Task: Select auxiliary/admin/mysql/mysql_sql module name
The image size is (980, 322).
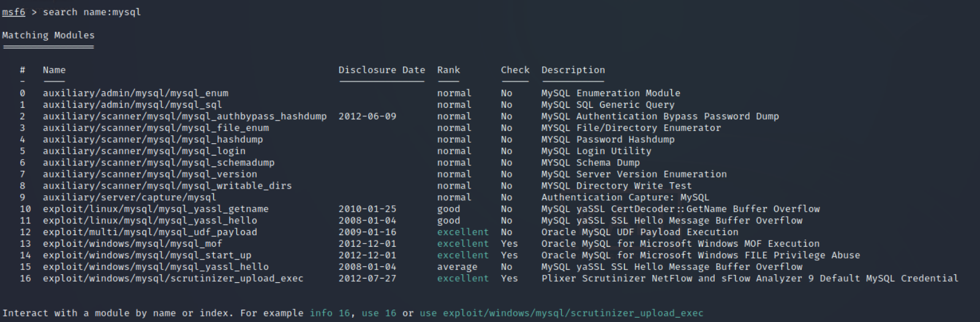Action: [x=132, y=105]
